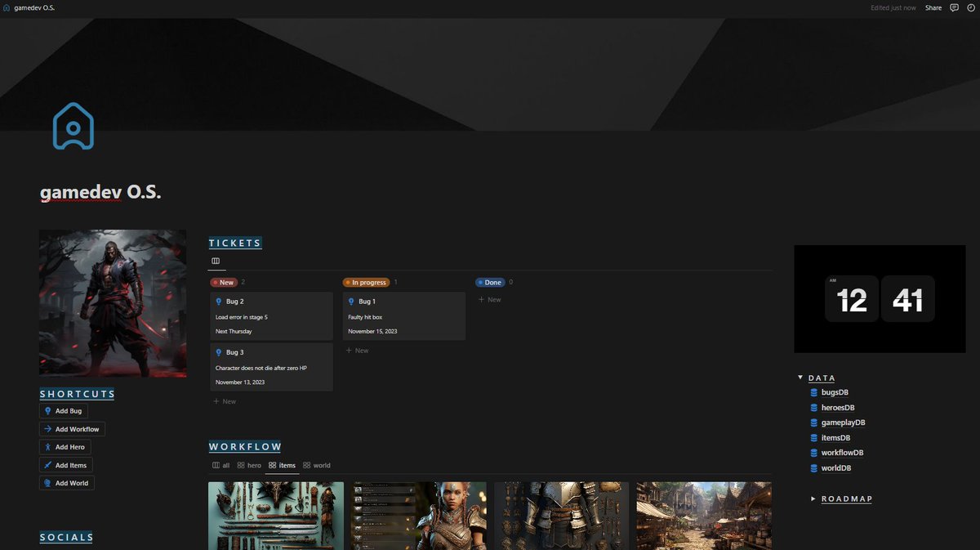
Task: Open the armor set thumbnail
Action: pyautogui.click(x=562, y=516)
